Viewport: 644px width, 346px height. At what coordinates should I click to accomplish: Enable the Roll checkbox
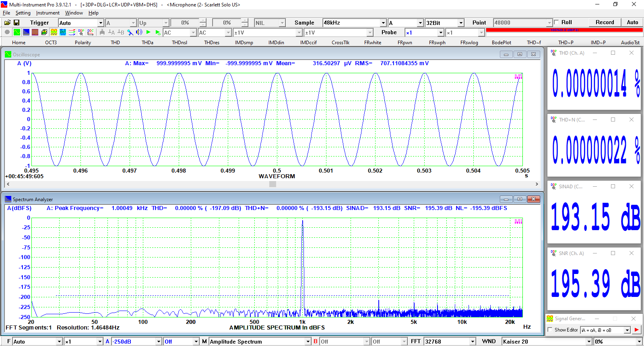[x=557, y=22]
